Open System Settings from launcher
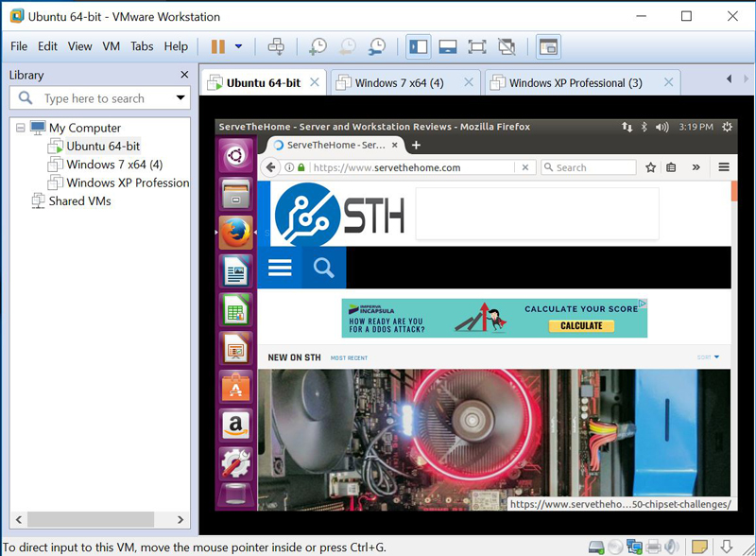 235,463
